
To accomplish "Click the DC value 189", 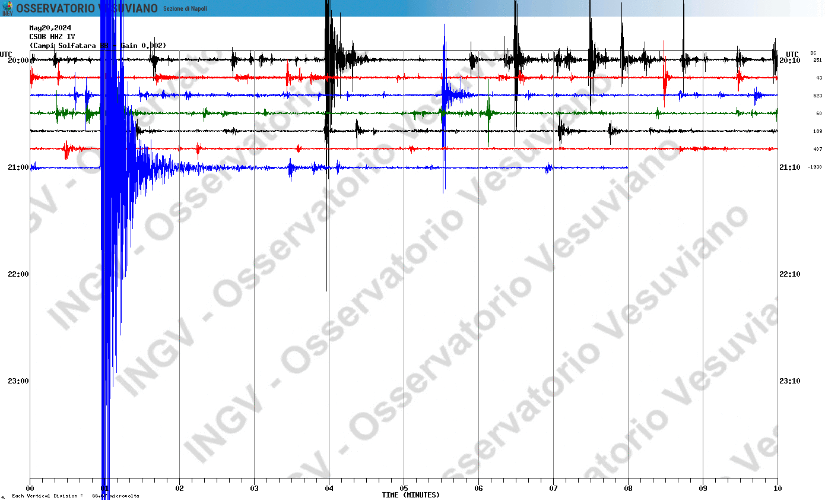I will (817, 131).
